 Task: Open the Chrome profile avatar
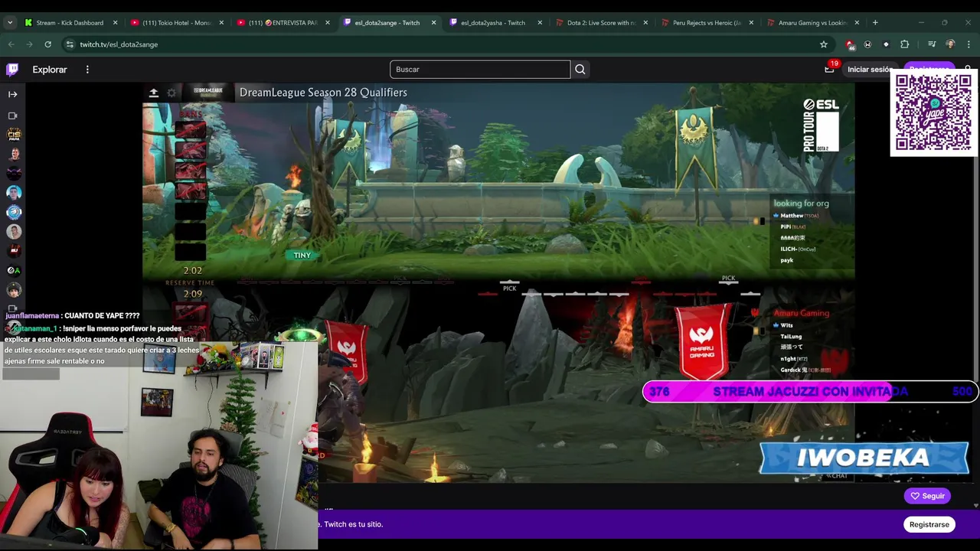tap(950, 44)
